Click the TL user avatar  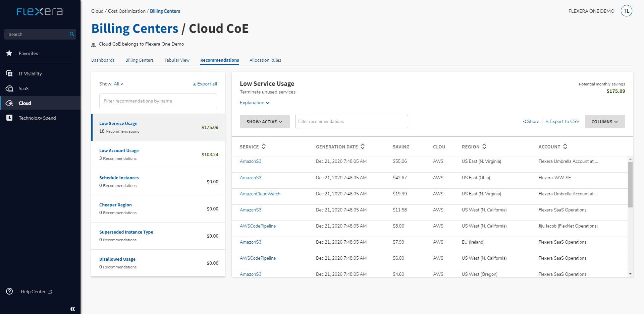pyautogui.click(x=626, y=11)
